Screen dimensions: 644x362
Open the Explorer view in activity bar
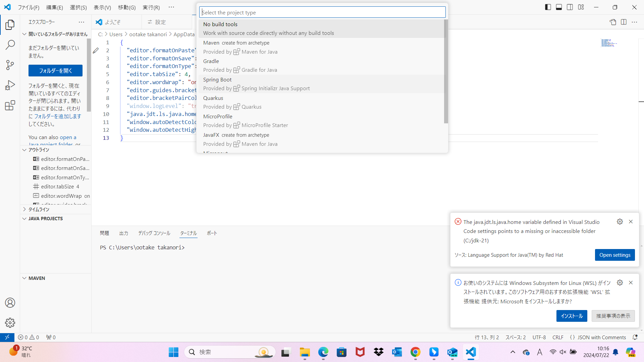(x=10, y=24)
